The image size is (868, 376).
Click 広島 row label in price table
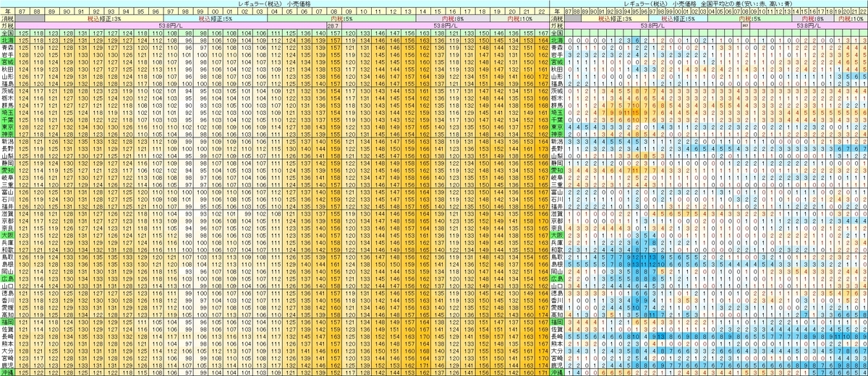pyautogui.click(x=8, y=280)
